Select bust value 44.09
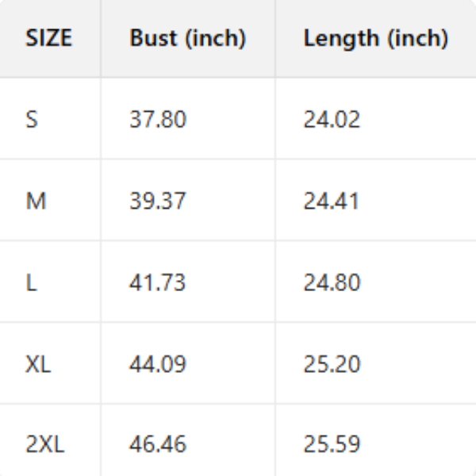The height and width of the screenshot is (476, 476). tap(158, 365)
